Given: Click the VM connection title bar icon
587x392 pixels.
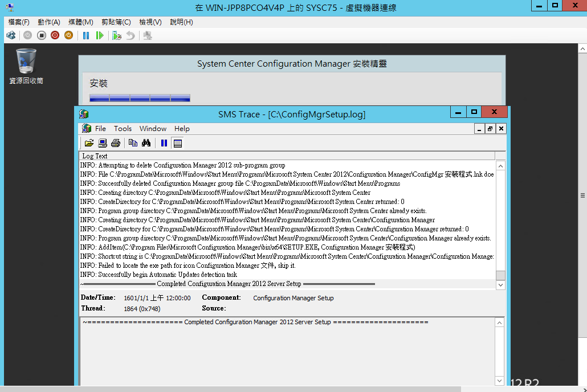Looking at the screenshot, I should pos(10,7).
